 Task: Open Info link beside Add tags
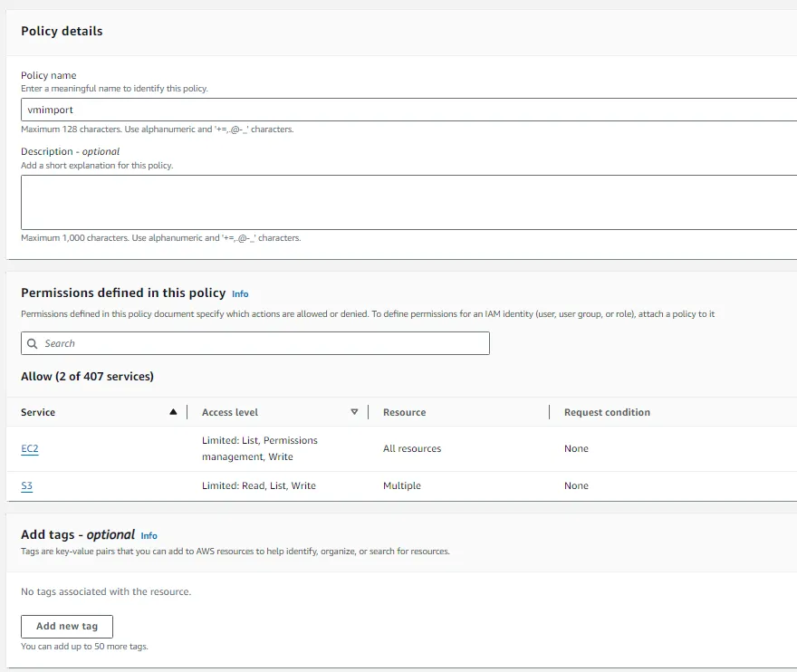[x=149, y=536]
